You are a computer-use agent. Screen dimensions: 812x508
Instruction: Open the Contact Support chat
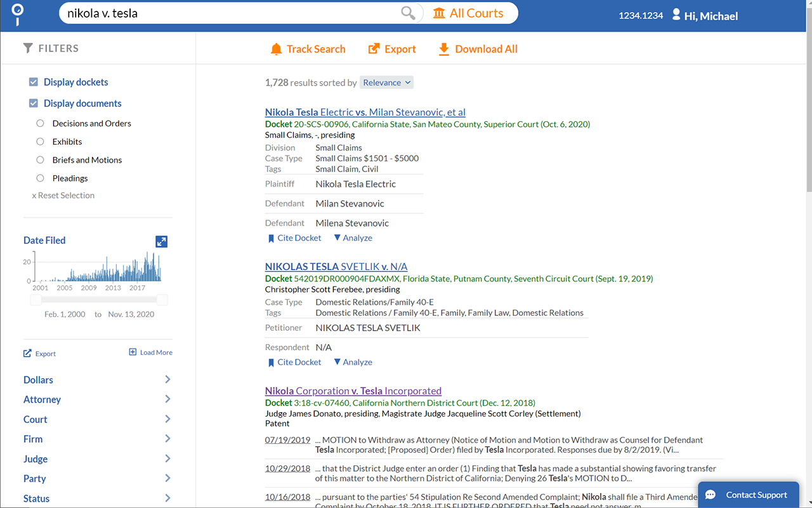tap(749, 495)
